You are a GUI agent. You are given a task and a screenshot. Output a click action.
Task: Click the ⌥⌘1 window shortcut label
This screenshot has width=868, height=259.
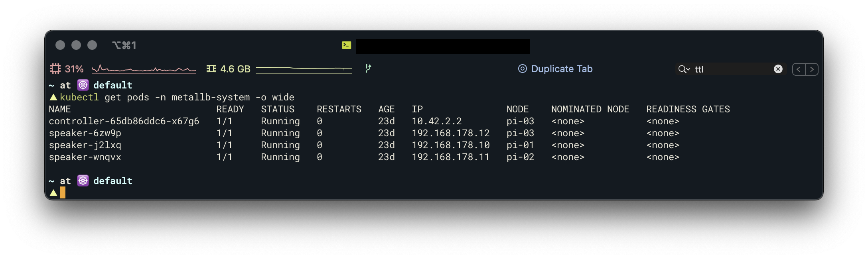click(124, 45)
